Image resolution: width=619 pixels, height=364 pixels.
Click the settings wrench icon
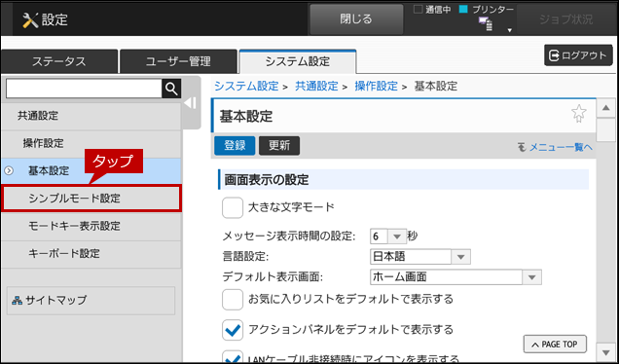30,19
